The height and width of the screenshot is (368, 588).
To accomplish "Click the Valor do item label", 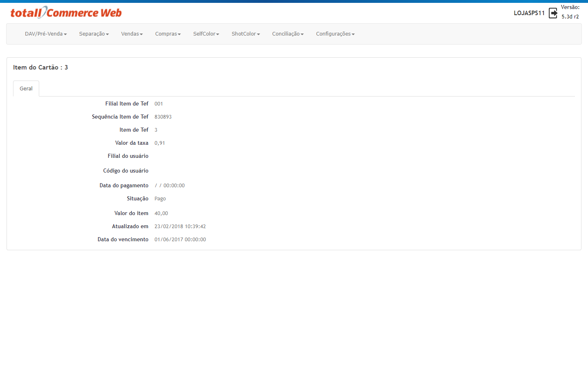I will click(131, 213).
